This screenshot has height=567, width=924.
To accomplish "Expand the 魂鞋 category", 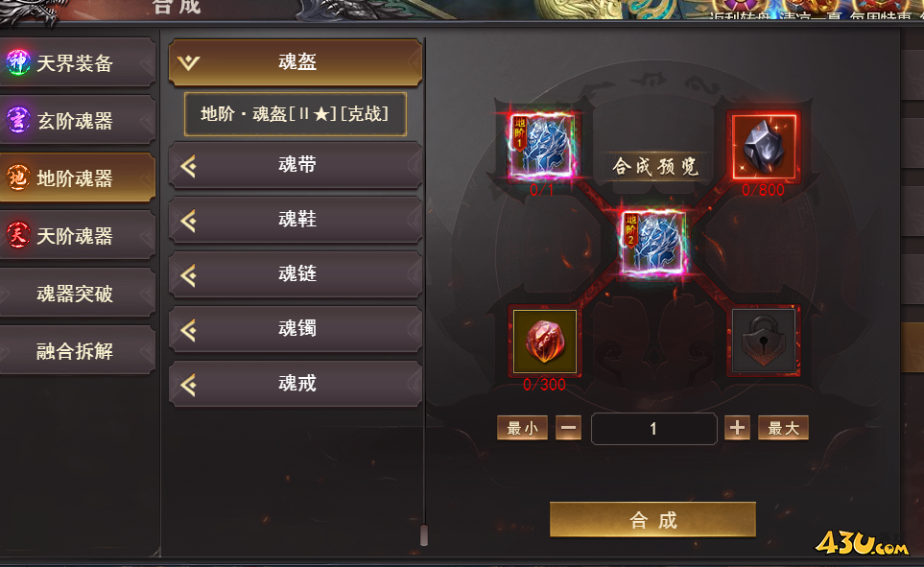I will (296, 221).
